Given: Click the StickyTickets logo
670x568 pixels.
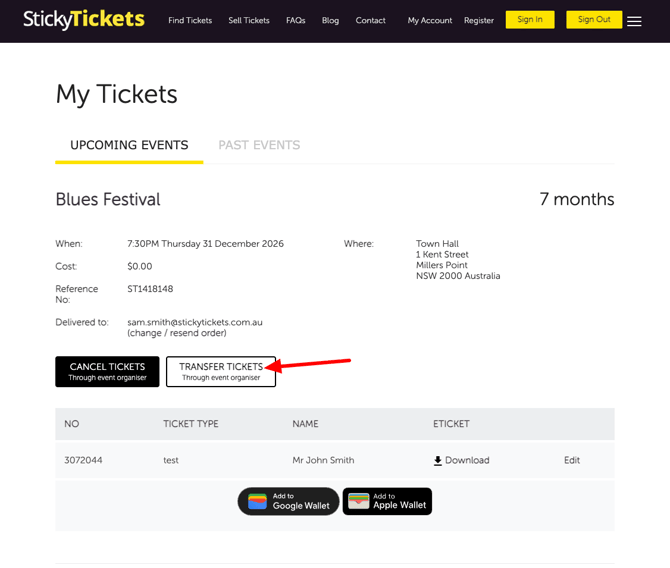Looking at the screenshot, I should [x=84, y=20].
